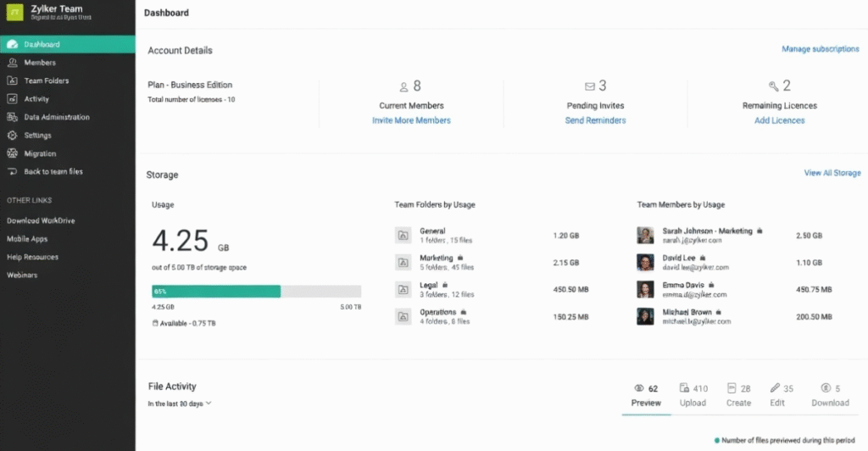The width and height of the screenshot is (868, 451).
Task: Click the Settings gear icon
Action: coord(12,135)
